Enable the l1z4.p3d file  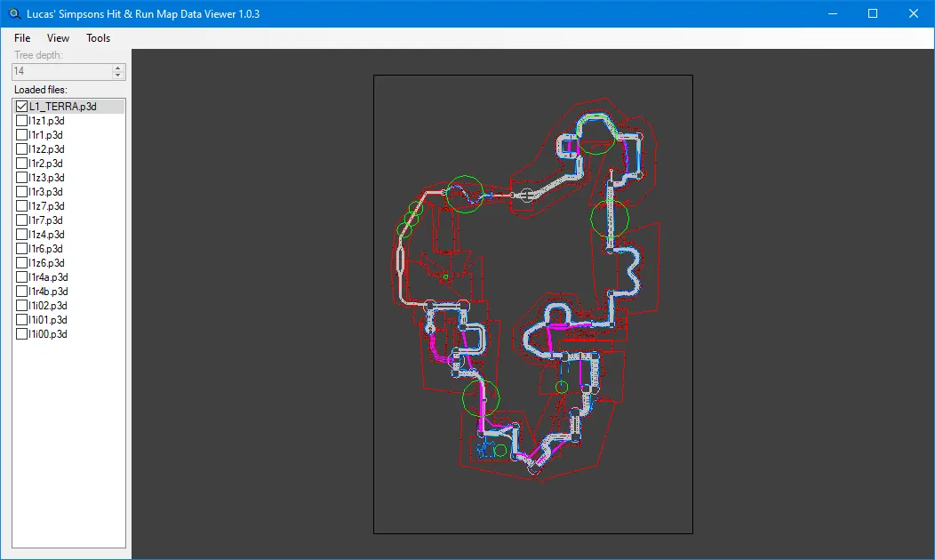(x=22, y=234)
